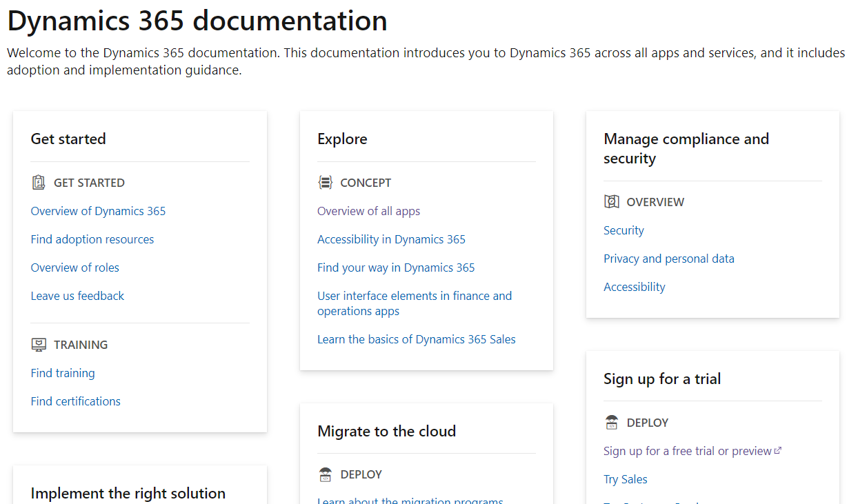The width and height of the screenshot is (867, 504).
Task: Click the Manage compliance and security heading
Action: coord(686,148)
